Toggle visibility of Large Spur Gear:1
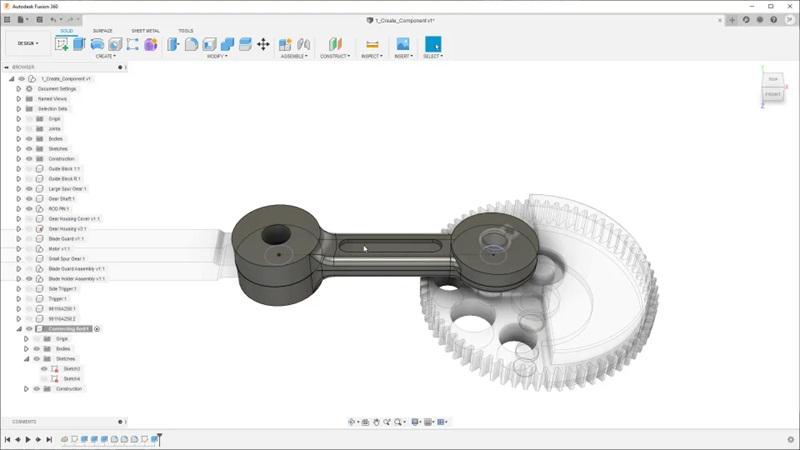The width and height of the screenshot is (800, 450). click(x=29, y=189)
